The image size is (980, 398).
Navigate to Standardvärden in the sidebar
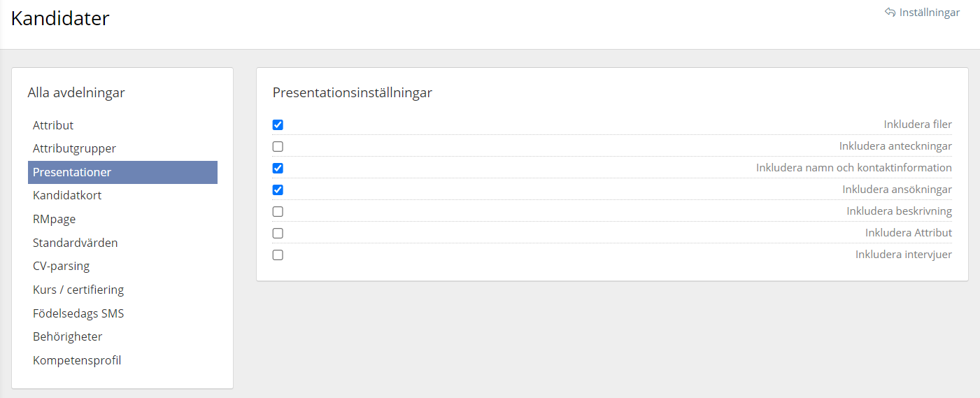(75, 243)
